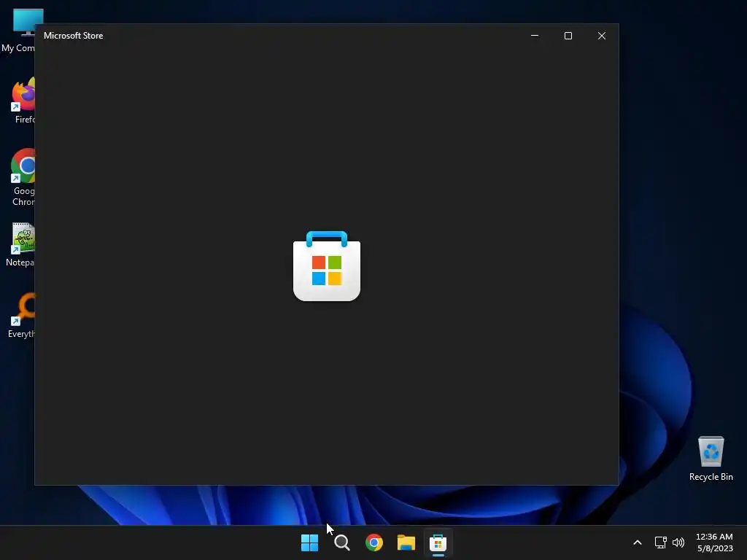Click the Microsoft Store splash bag logo
Screen dimensions: 747x560
[327, 266]
